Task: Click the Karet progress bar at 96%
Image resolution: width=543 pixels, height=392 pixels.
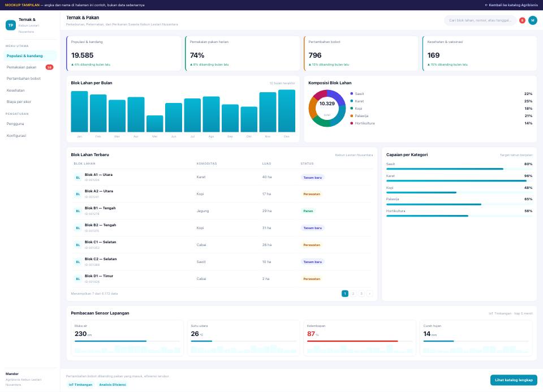Action: coord(459,181)
